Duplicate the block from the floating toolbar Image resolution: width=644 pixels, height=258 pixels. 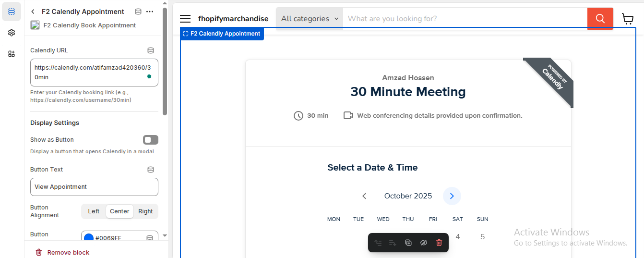408,243
